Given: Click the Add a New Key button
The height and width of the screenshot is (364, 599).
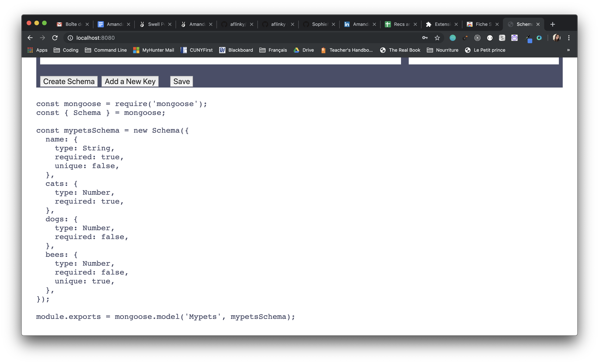Looking at the screenshot, I should click(130, 82).
